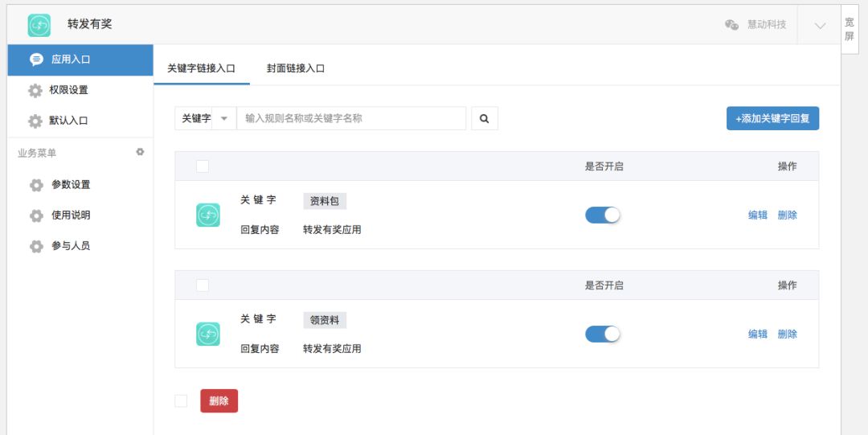Check the header checkbox above 领资料 rule

(203, 285)
